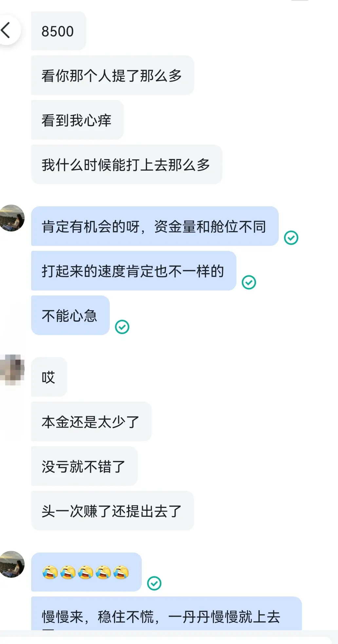Screen dimensions: 338x644
Task: Tap the back arrow icon
Action: [x=6, y=30]
